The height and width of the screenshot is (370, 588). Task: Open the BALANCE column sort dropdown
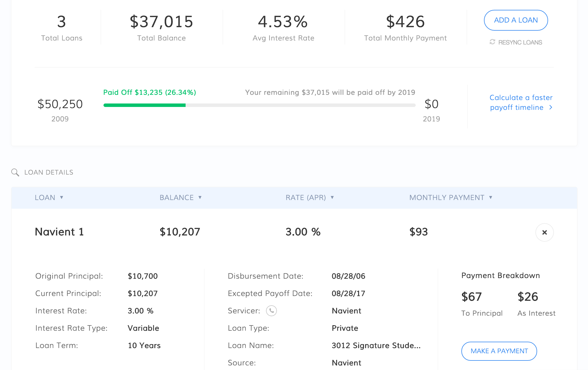200,197
